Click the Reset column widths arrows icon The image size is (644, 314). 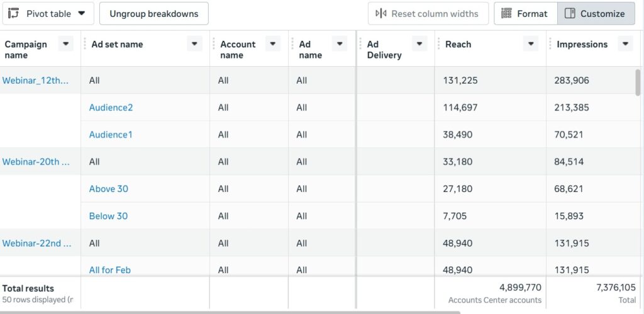(x=381, y=13)
